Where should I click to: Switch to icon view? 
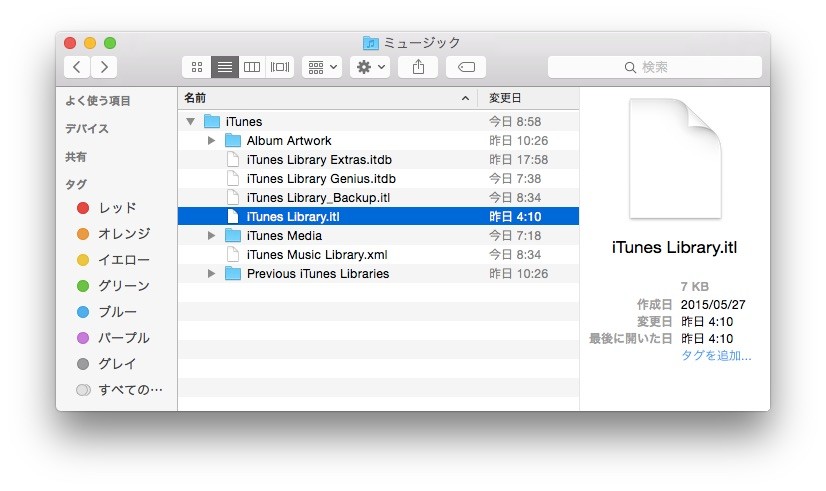(x=197, y=67)
